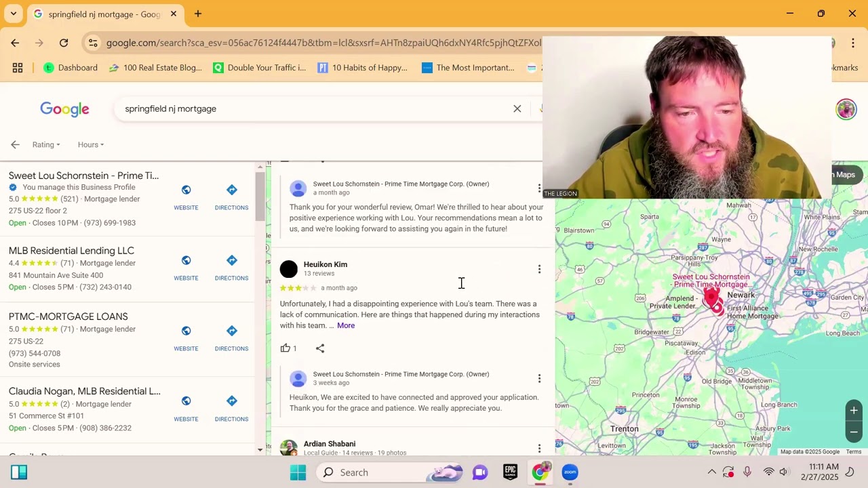868x488 pixels.
Task: Show hidden system tray icons
Action: point(711,472)
